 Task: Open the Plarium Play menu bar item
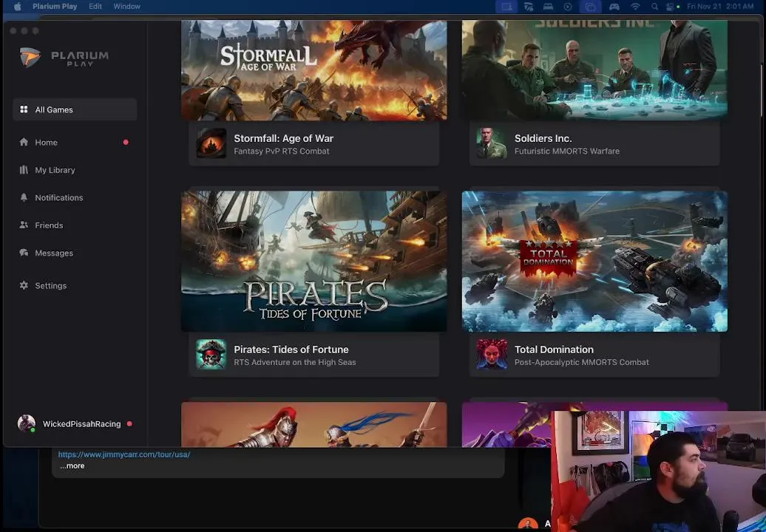(55, 7)
